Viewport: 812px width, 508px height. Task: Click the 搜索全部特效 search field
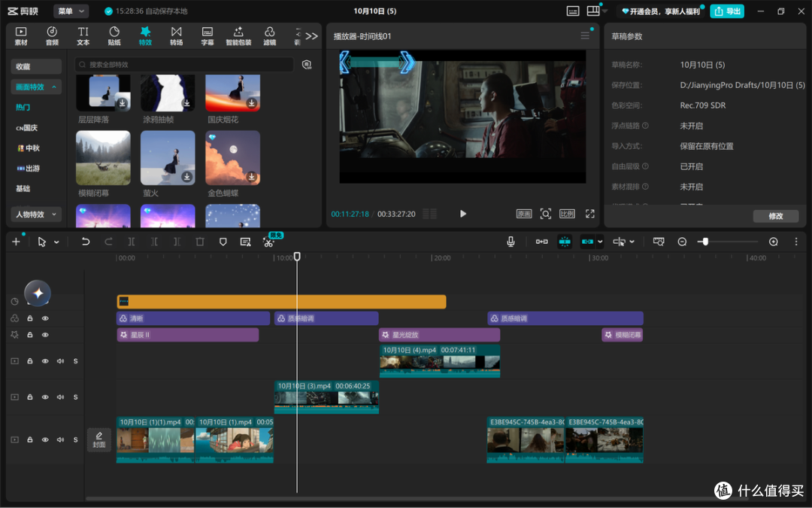click(184, 64)
